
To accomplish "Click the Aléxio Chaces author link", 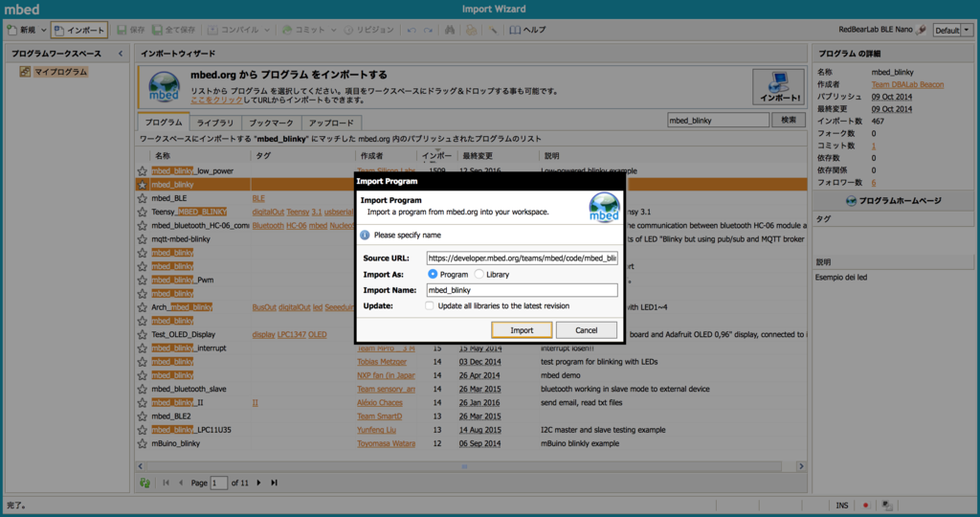I will coord(379,403).
